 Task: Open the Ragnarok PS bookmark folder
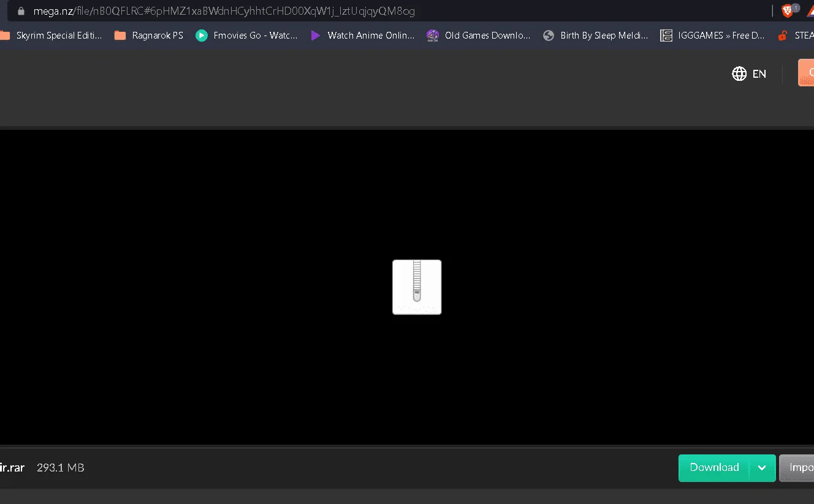click(x=149, y=36)
